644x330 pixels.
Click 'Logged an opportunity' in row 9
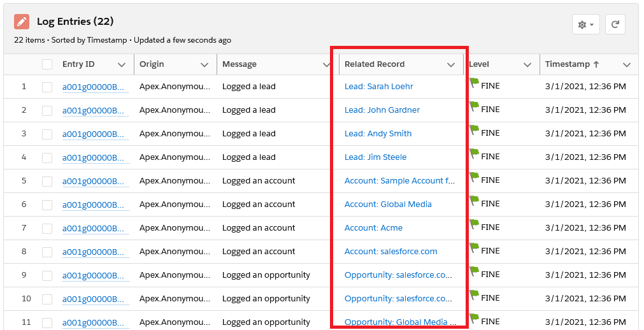tap(266, 275)
